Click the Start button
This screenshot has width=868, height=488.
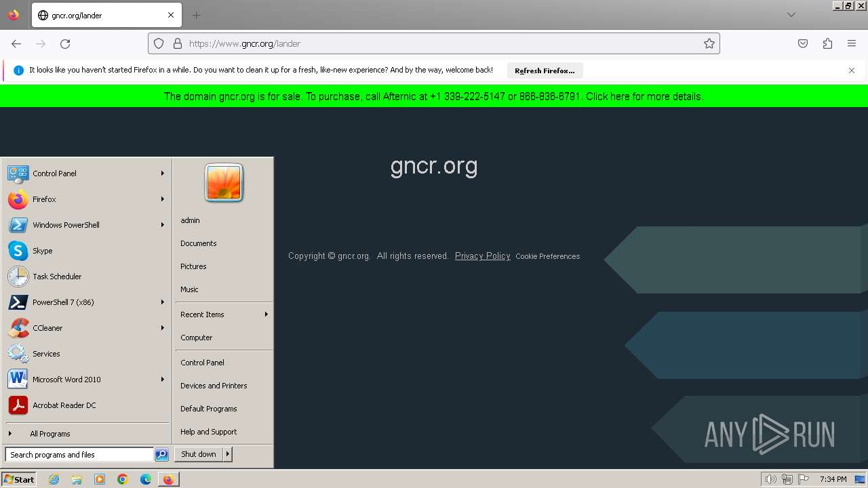[x=19, y=479]
